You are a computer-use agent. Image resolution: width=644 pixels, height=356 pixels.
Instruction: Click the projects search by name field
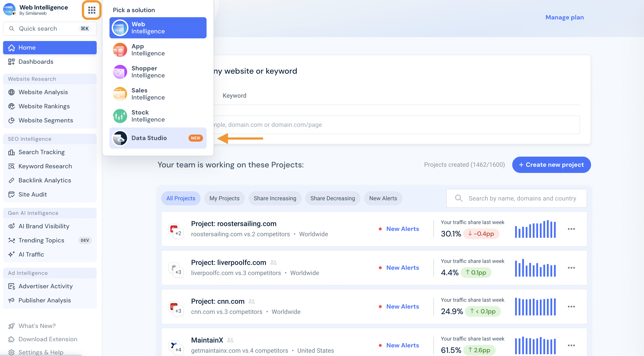516,198
